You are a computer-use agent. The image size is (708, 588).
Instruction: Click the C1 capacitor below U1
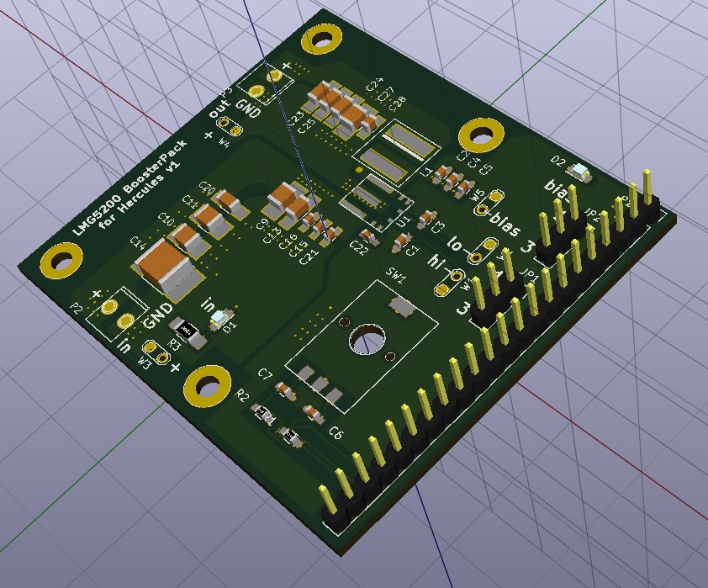pyautogui.click(x=401, y=242)
